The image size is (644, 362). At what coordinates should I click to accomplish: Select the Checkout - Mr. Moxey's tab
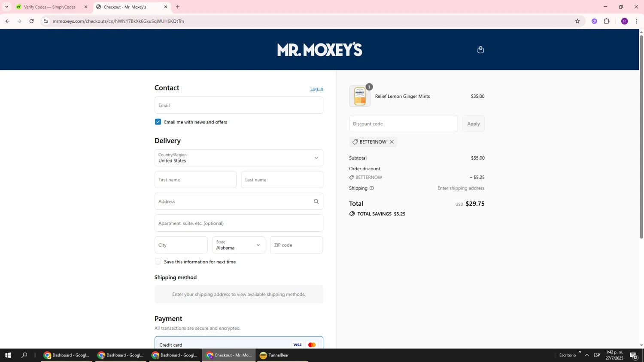click(x=131, y=7)
